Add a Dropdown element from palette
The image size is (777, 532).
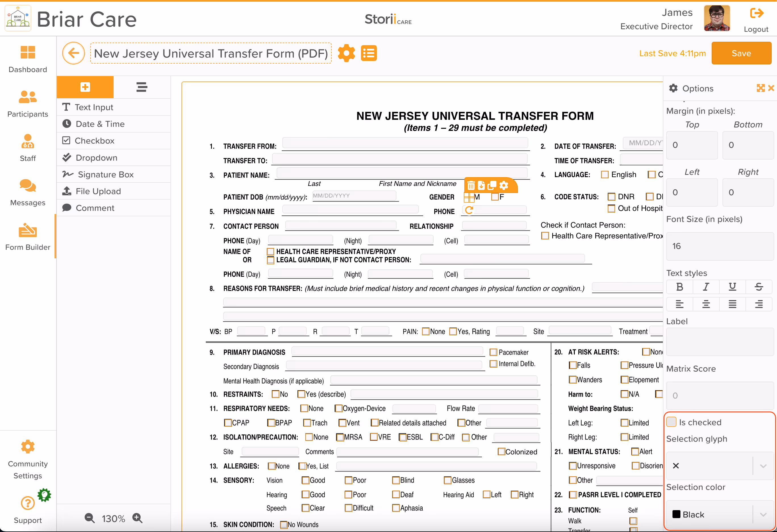(114, 158)
